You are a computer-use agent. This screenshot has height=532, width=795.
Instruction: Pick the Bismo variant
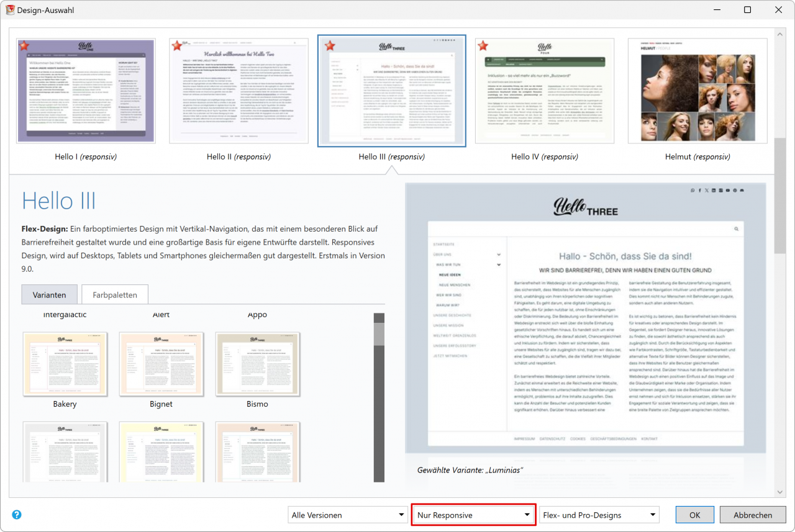(x=257, y=364)
